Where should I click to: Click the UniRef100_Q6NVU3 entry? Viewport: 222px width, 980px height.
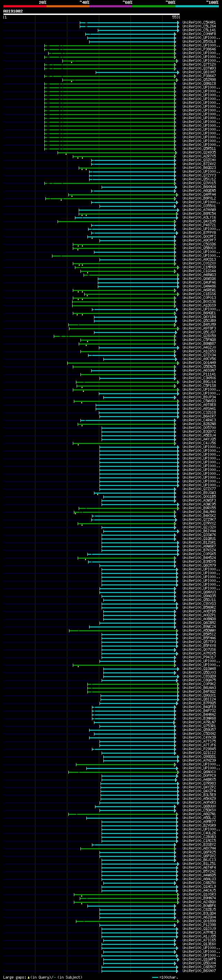[x=199, y=592]
